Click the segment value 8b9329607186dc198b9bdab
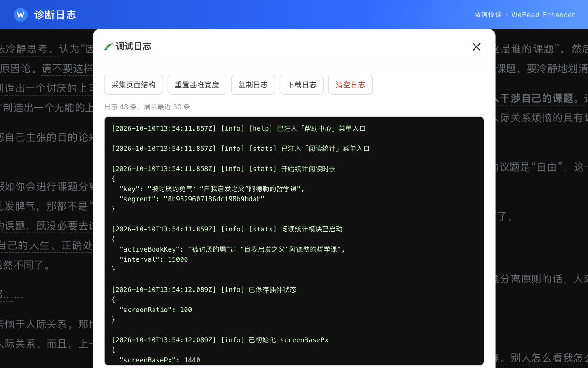Viewport: 588px width, 368px height. point(214,199)
